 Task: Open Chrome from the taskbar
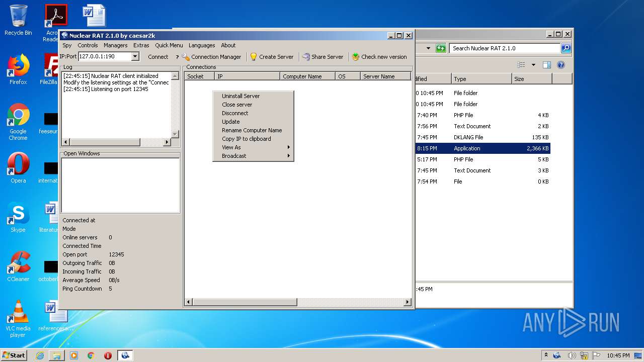tap(91, 355)
